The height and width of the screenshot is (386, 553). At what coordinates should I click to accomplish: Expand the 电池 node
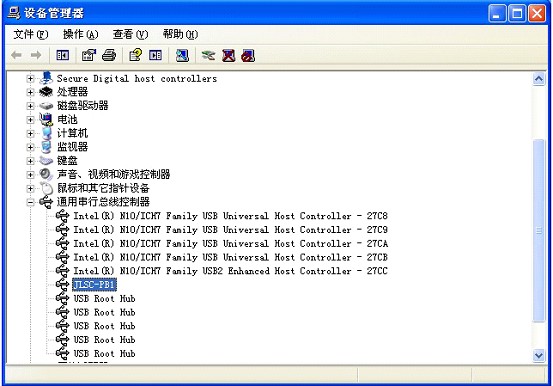tap(30, 120)
